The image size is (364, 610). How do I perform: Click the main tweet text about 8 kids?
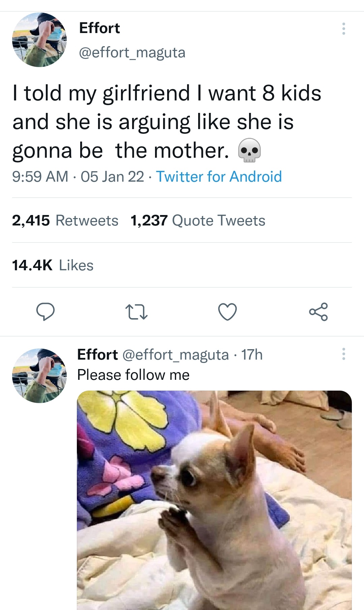(166, 121)
